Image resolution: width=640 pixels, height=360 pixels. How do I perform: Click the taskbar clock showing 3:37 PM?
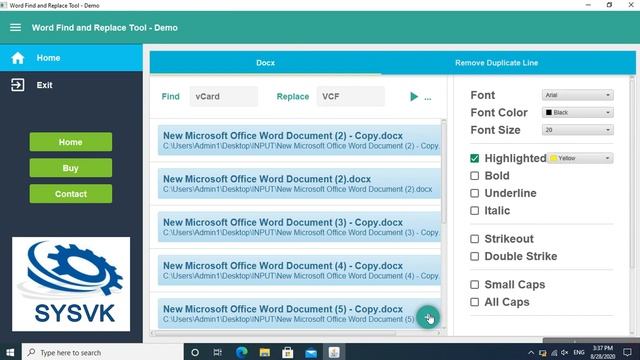603,352
